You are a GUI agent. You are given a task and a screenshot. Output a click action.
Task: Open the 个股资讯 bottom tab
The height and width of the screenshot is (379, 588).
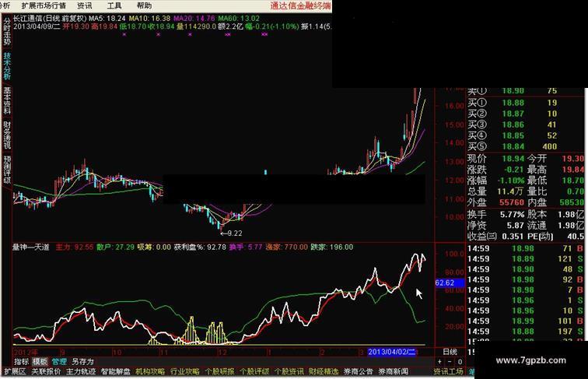pyautogui.click(x=289, y=371)
